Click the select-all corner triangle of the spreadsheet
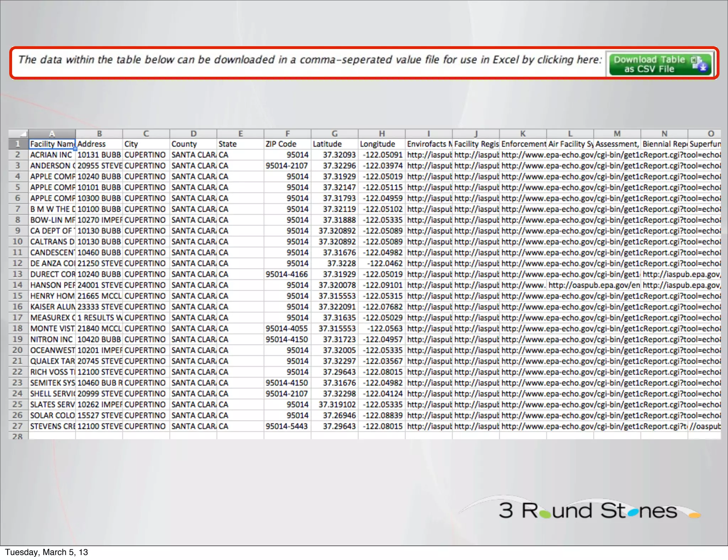Screen dimensions: 728x560 coord(23,134)
